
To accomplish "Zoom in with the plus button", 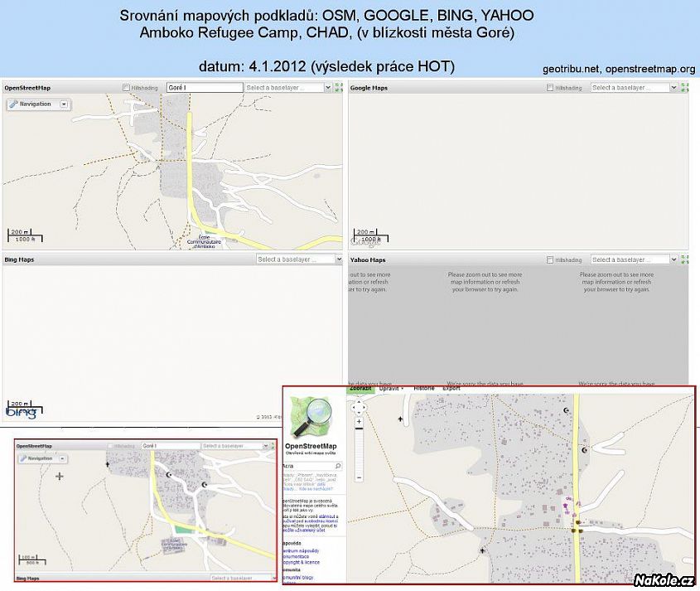I will pos(359,422).
